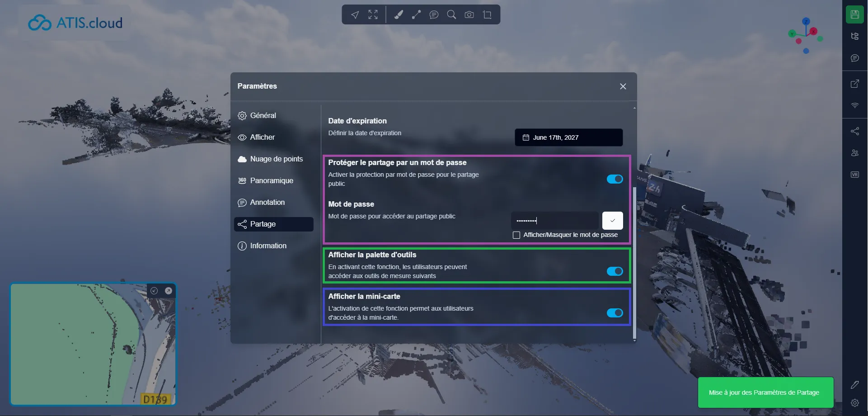Open the Nuage de points tab
This screenshot has width=868, height=416.
tap(276, 159)
